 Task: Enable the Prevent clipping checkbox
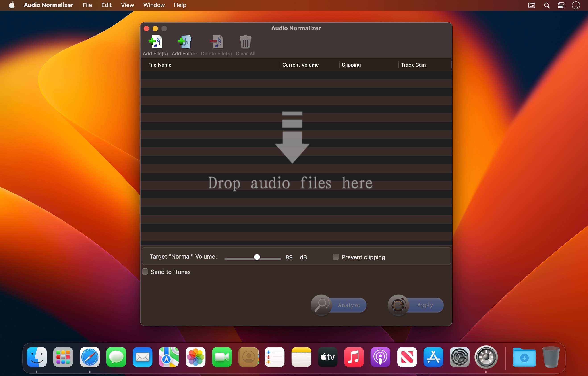tap(336, 257)
